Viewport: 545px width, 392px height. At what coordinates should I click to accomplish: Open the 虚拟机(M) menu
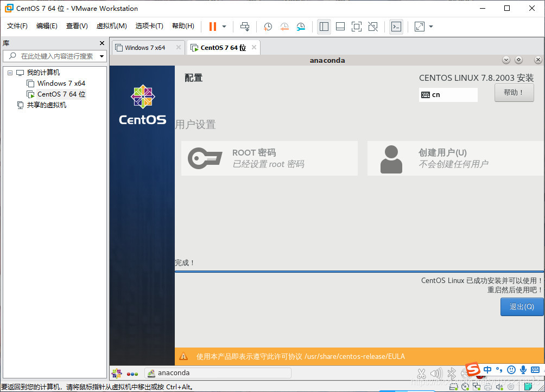click(112, 26)
